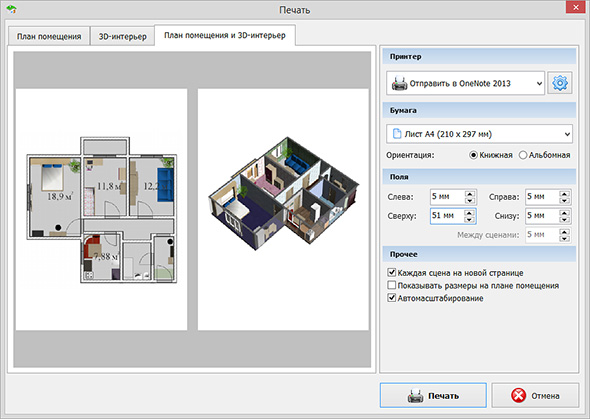
Task: Enable 'Показывать размеры на плане помещения'
Action: point(392,285)
